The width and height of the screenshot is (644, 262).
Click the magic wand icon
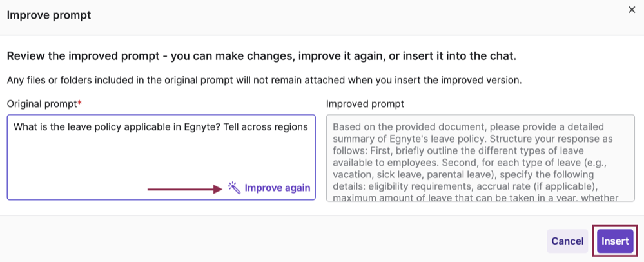point(234,188)
